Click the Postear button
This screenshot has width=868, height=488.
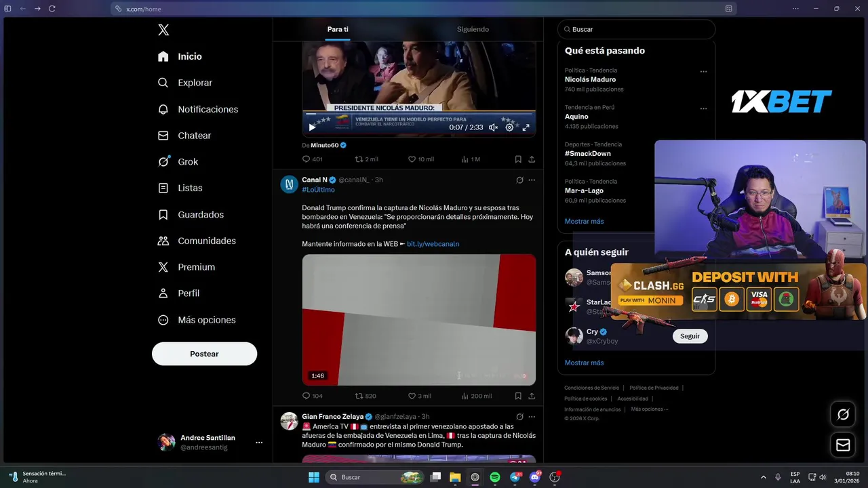(204, 354)
